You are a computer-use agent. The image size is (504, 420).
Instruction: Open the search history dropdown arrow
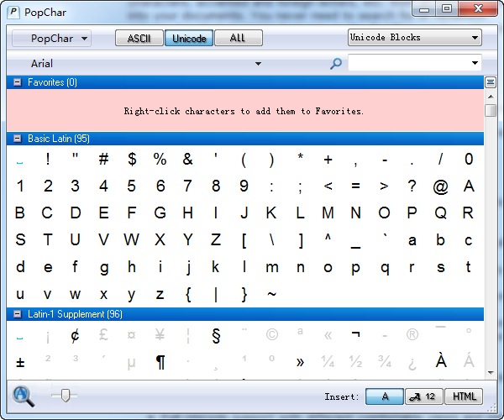click(475, 63)
